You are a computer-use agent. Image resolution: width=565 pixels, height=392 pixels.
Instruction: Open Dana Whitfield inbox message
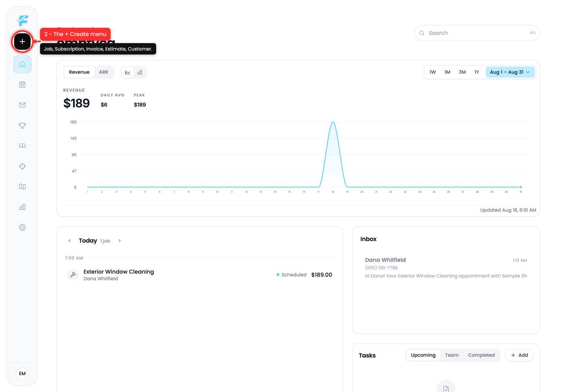[446, 268]
